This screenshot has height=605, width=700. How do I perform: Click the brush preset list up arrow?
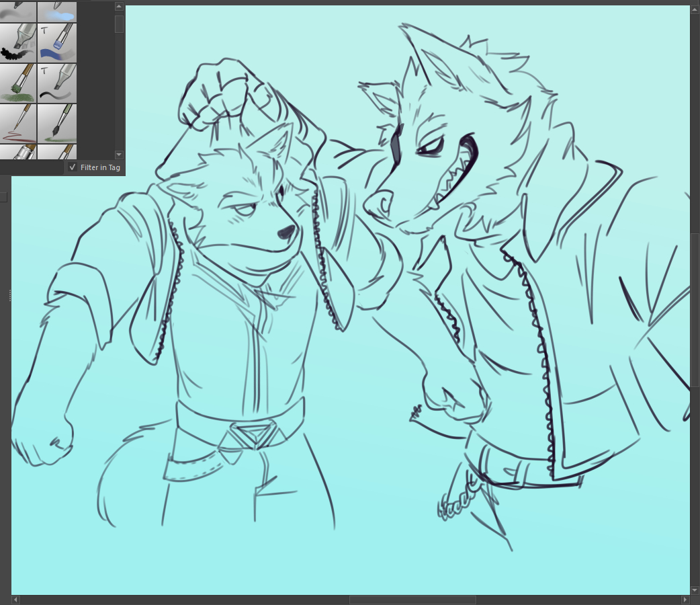[119, 7]
